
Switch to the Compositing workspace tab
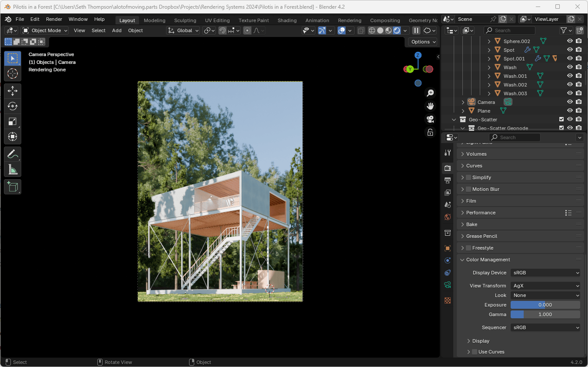(x=385, y=20)
